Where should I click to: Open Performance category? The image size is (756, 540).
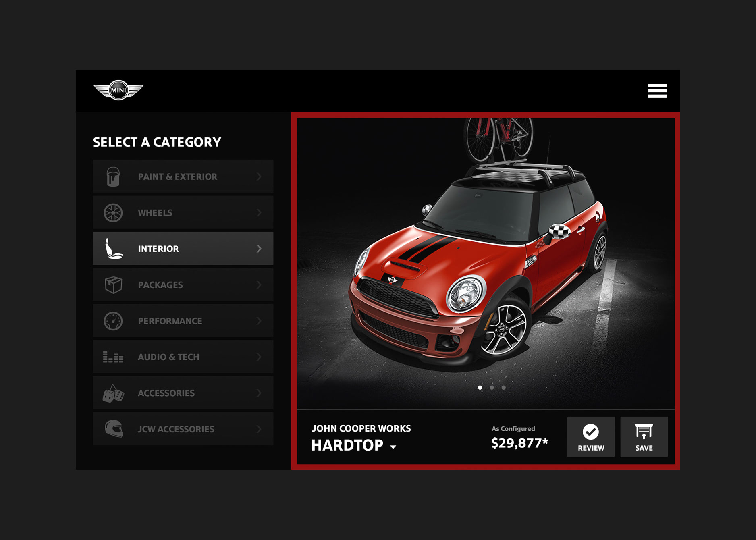[x=183, y=321]
